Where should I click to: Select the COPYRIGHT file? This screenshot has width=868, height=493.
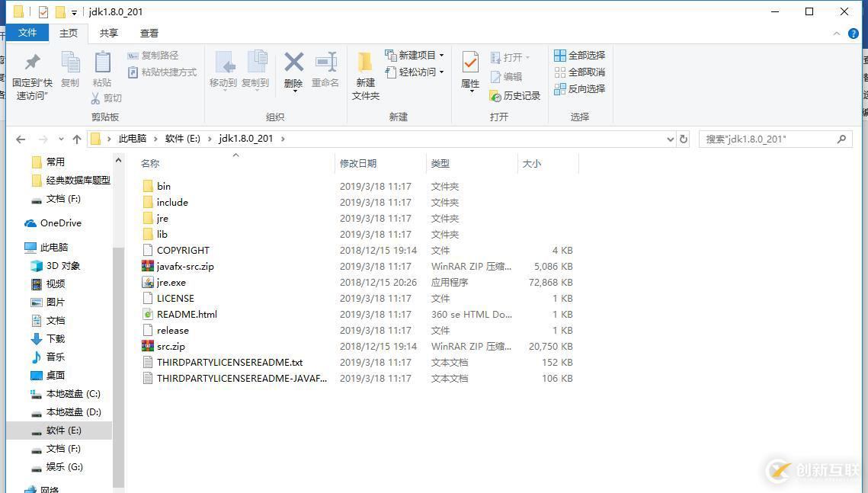click(x=176, y=250)
